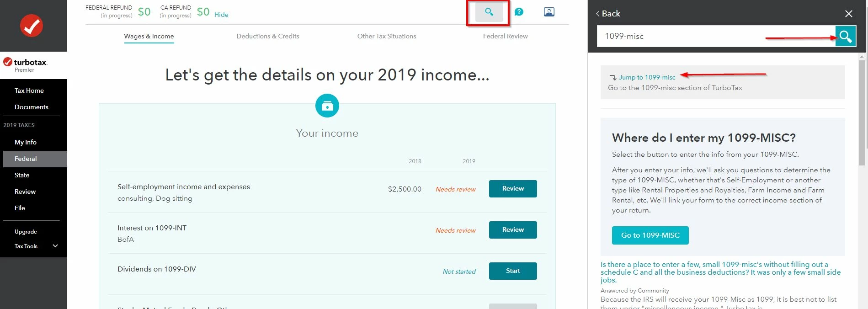Close the help panel with X
The image size is (868, 309).
point(849,14)
